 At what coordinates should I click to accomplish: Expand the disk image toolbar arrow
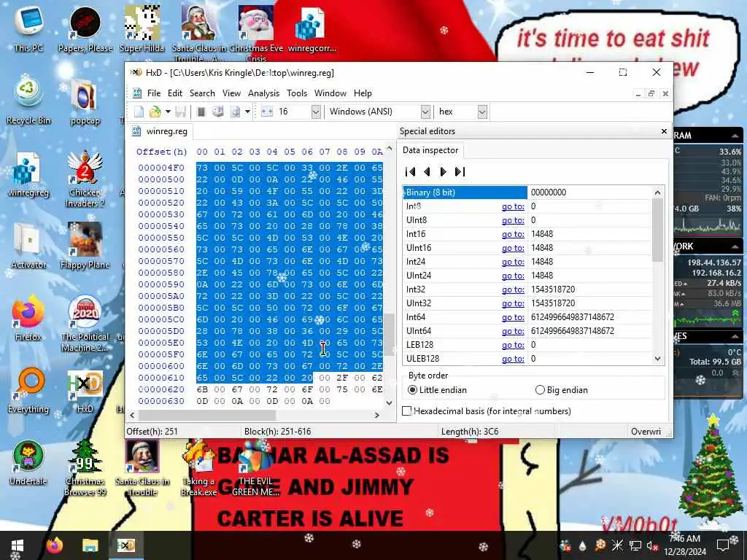coord(247,112)
